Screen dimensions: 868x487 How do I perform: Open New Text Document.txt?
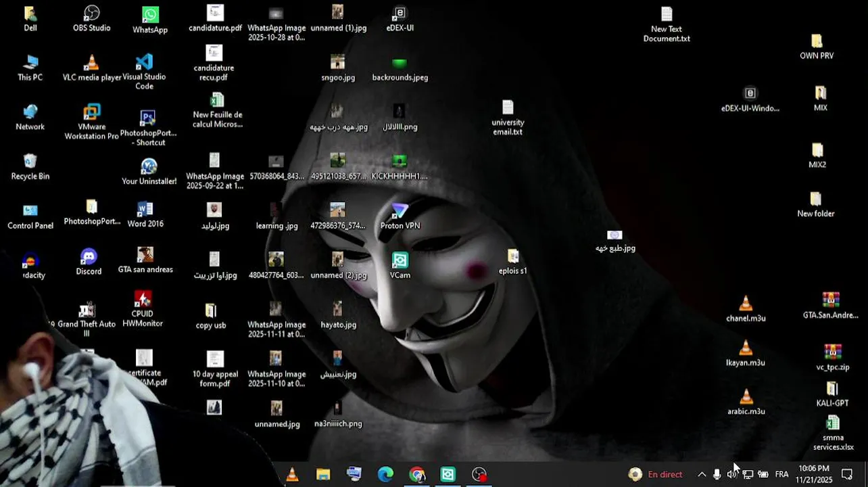(x=667, y=24)
